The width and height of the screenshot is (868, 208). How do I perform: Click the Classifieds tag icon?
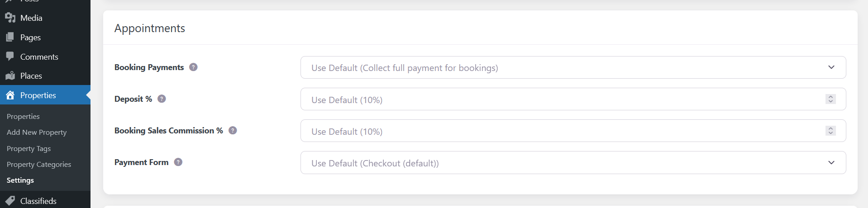[x=10, y=201]
